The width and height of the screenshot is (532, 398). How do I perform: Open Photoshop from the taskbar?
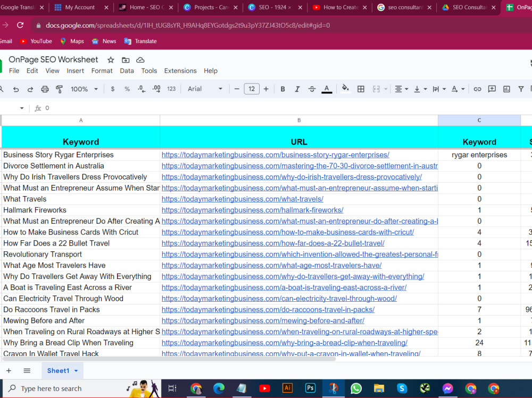point(310,388)
